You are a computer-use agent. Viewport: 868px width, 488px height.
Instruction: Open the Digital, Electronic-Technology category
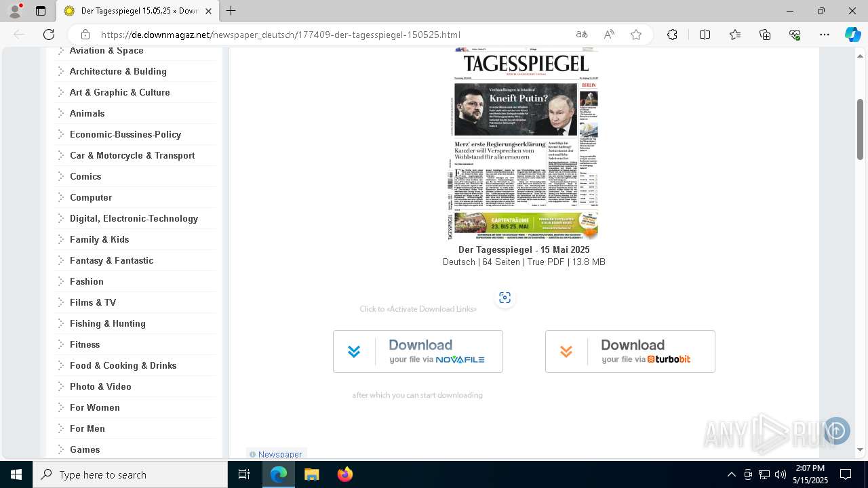134,218
